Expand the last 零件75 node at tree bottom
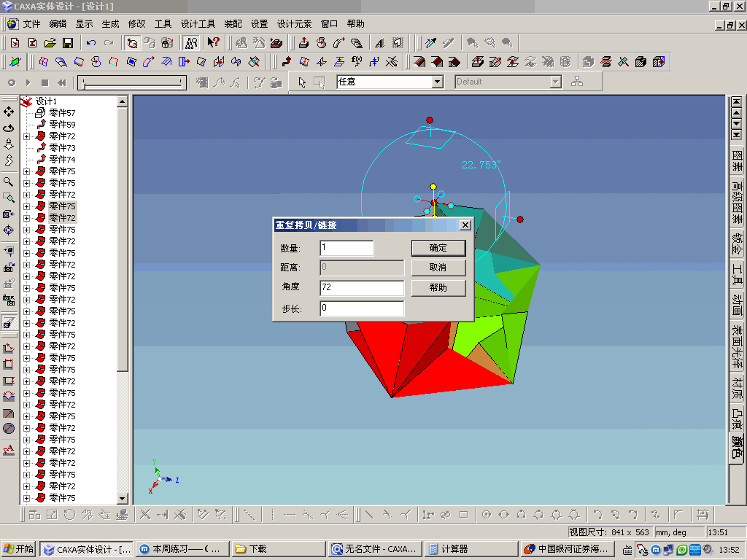Viewport: 747px width, 560px height. tap(27, 498)
